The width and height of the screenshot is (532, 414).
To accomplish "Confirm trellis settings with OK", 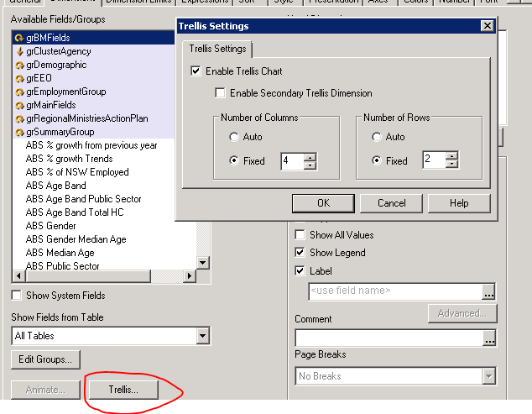I will pos(323,203).
